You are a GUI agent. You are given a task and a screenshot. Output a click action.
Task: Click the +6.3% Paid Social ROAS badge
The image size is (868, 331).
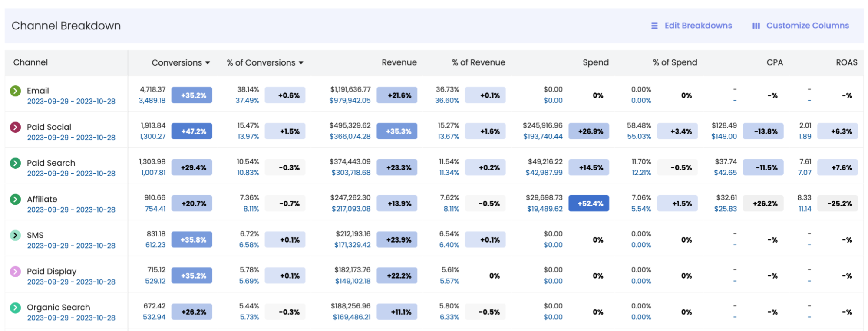pyautogui.click(x=838, y=131)
